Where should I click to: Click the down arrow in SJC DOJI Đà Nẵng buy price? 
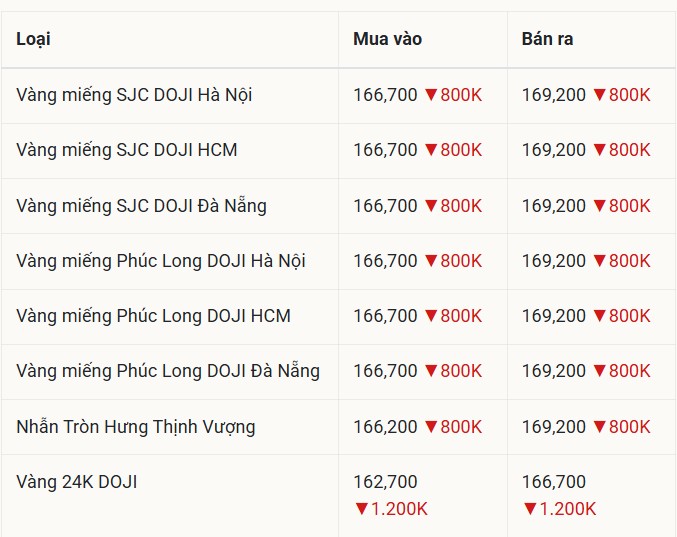[431, 206]
